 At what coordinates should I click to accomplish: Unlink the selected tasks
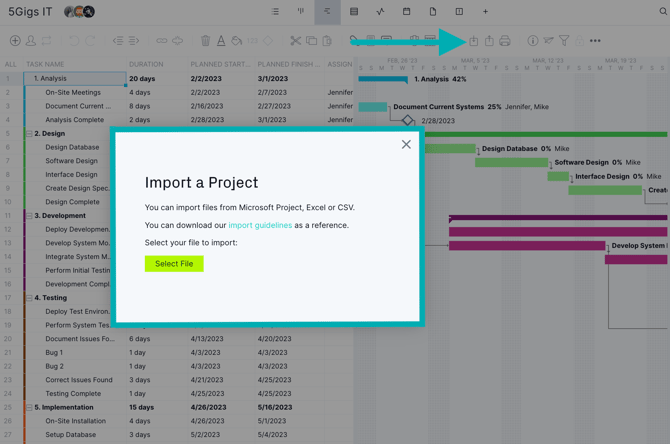(x=177, y=41)
